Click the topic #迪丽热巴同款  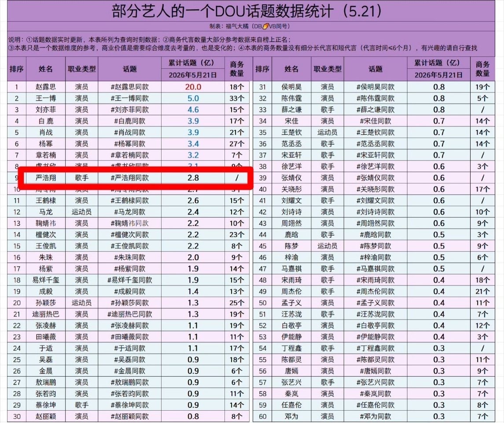[129, 314]
